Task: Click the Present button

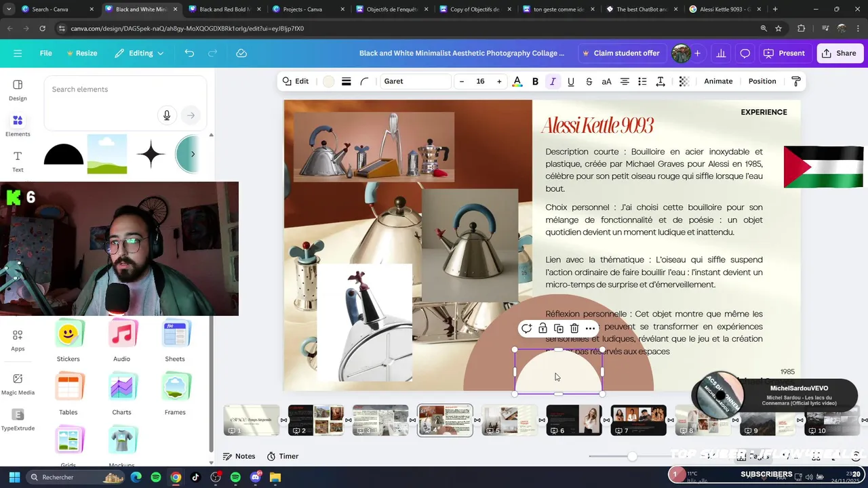Action: (785, 53)
